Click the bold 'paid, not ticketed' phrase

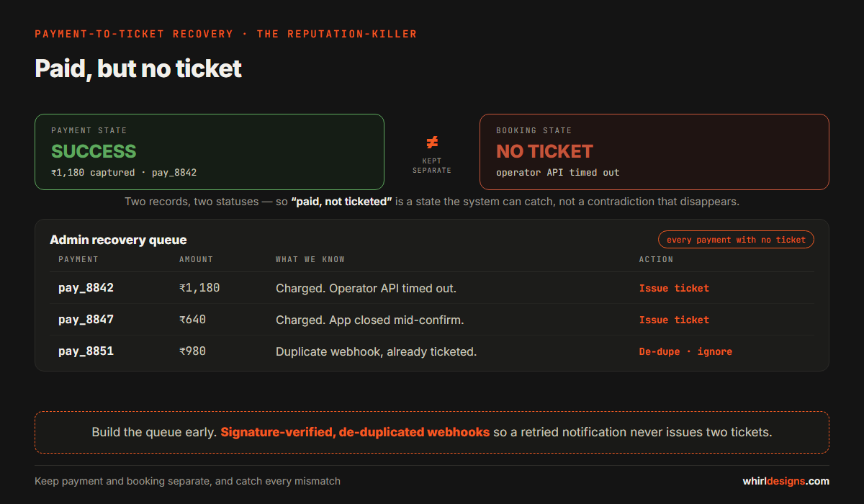341,202
